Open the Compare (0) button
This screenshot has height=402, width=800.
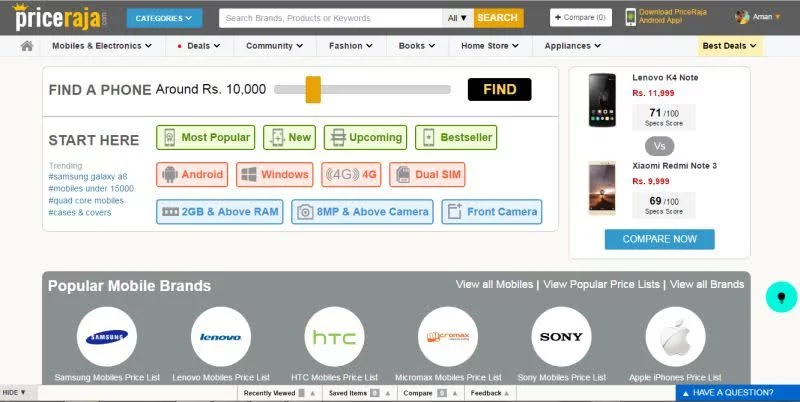pos(581,17)
